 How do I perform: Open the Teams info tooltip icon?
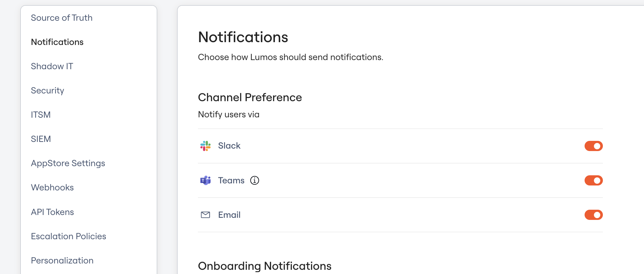(255, 180)
